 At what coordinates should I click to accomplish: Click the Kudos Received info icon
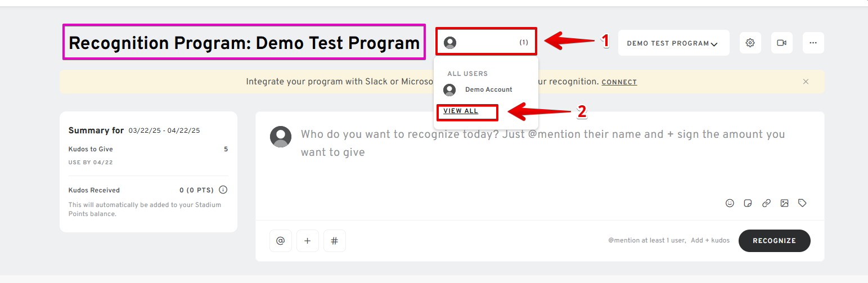point(223,190)
